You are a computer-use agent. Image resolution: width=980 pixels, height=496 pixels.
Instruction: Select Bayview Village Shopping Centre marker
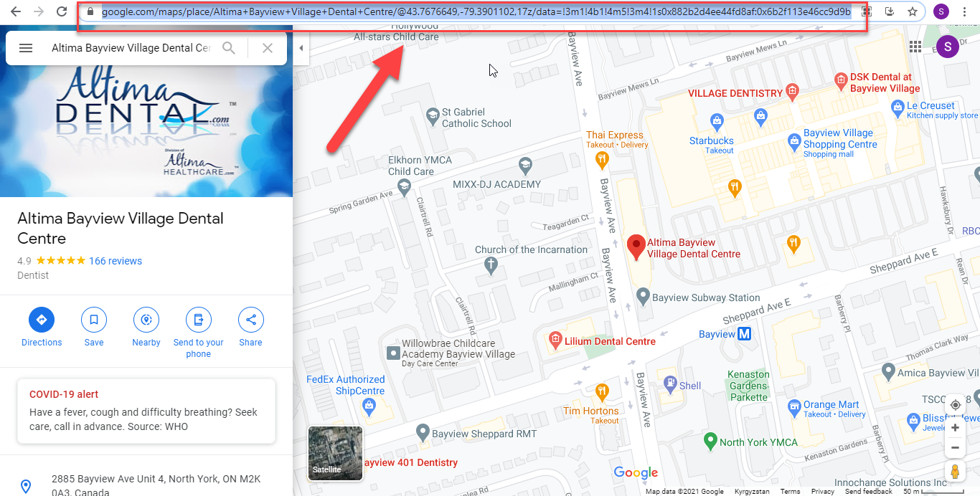794,141
